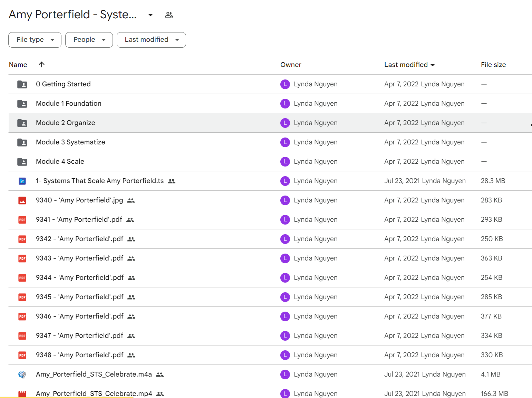Click the 377 KB file size cell
Image resolution: width=532 pixels, height=398 pixels.
pos(491,316)
